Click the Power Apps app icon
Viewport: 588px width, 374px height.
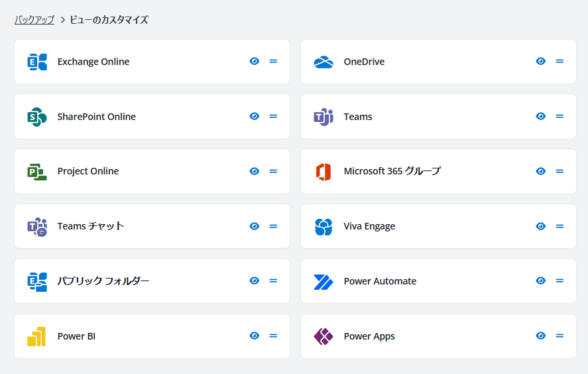323,336
